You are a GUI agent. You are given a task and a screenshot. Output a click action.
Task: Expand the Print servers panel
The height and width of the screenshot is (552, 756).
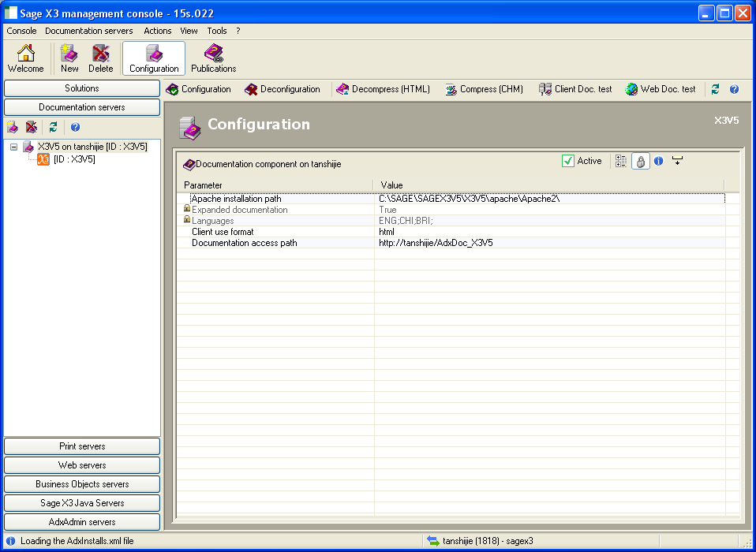82,446
